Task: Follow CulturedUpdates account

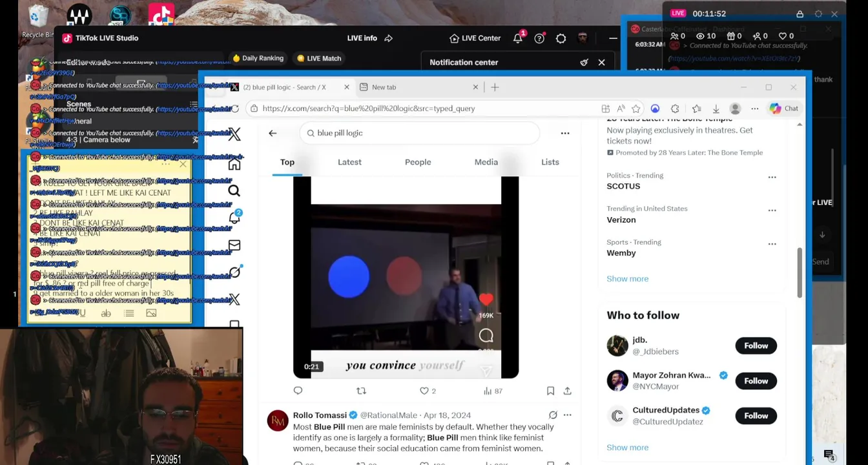Action: pyautogui.click(x=756, y=415)
